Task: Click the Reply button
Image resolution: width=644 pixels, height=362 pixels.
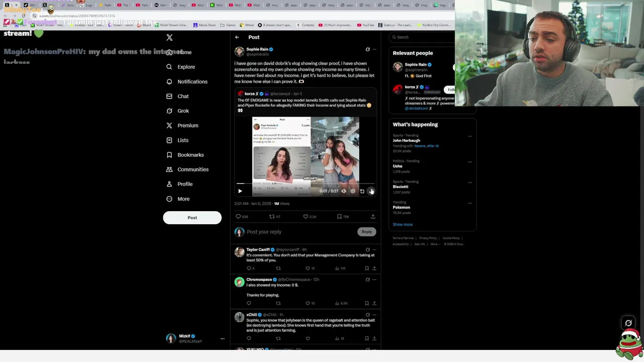Action: click(367, 232)
